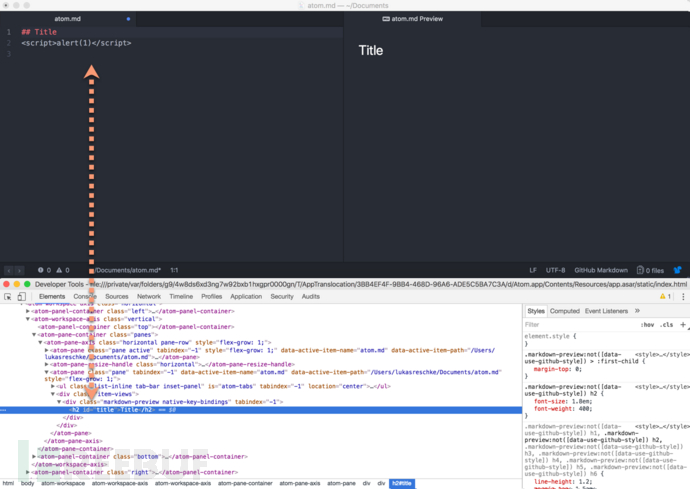Show more Styles pane tabs chevron
This screenshot has height=489, width=690.
point(637,311)
